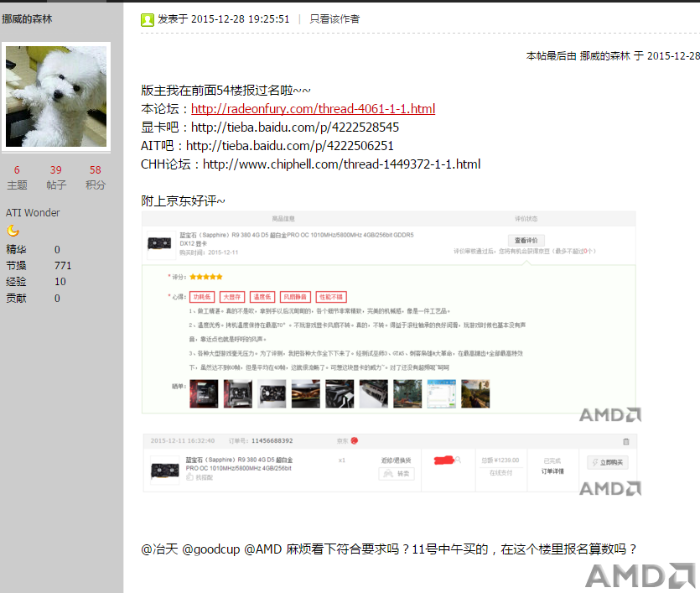Open first review photo of red box
The image size is (700, 593).
(x=204, y=393)
